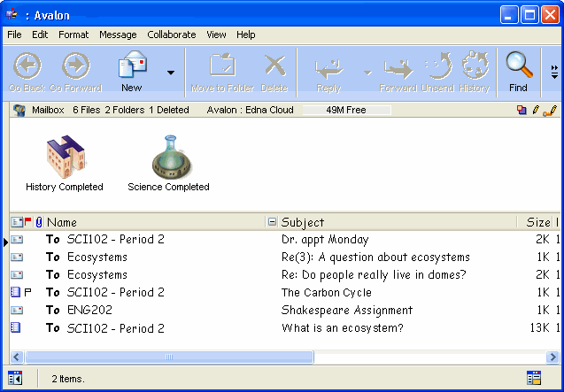Click the History toolbar icon

[x=475, y=66]
